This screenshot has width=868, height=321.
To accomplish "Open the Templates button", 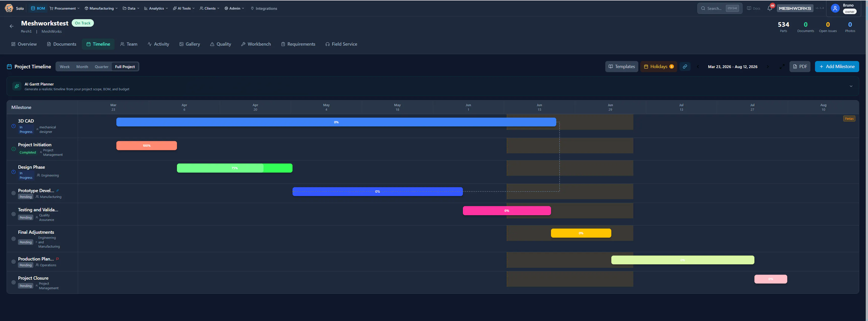I will click(x=622, y=67).
